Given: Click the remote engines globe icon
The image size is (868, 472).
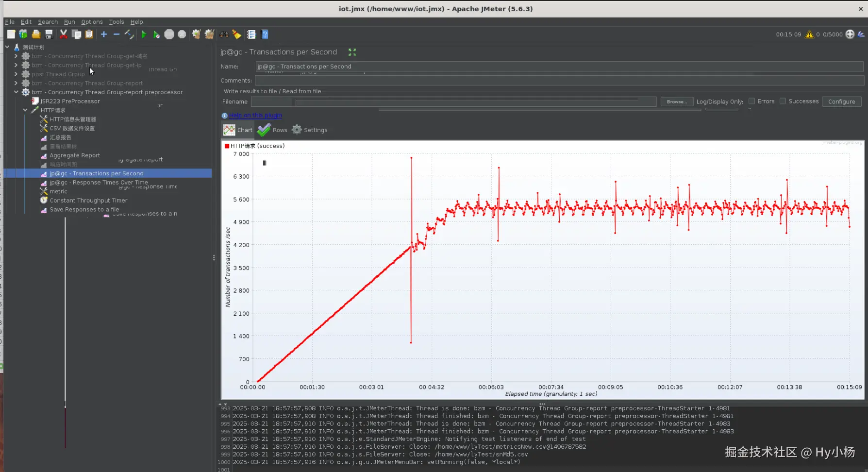Looking at the screenshot, I should click(850, 34).
